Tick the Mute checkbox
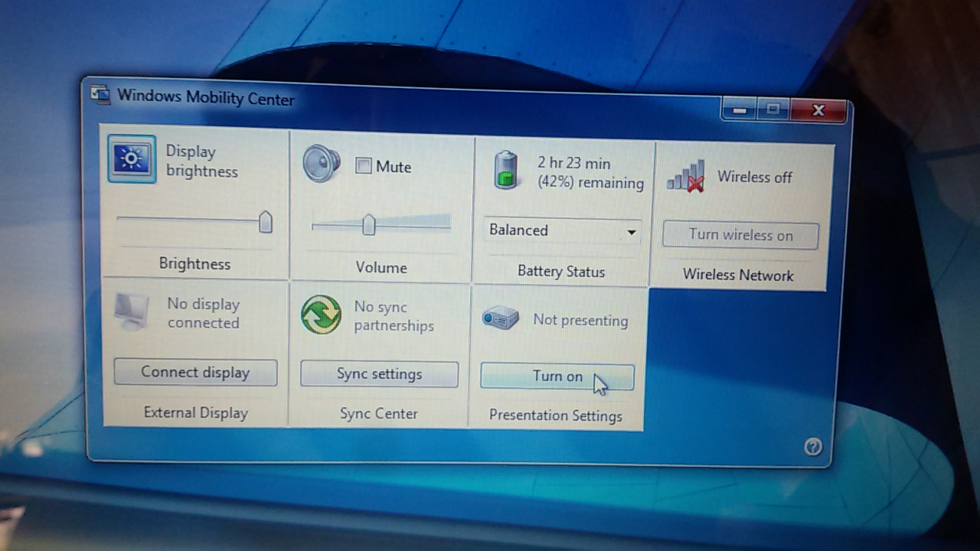This screenshot has height=551, width=980. [x=364, y=166]
